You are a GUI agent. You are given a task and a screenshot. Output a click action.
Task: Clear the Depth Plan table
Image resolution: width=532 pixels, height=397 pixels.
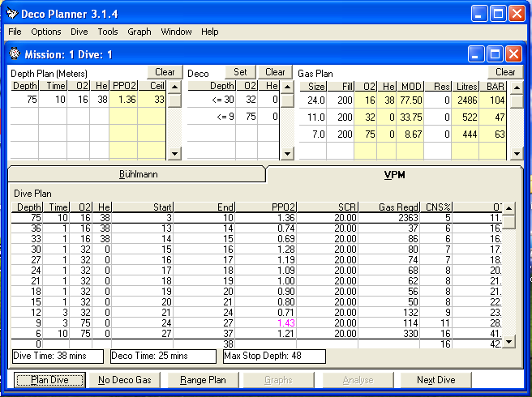165,72
